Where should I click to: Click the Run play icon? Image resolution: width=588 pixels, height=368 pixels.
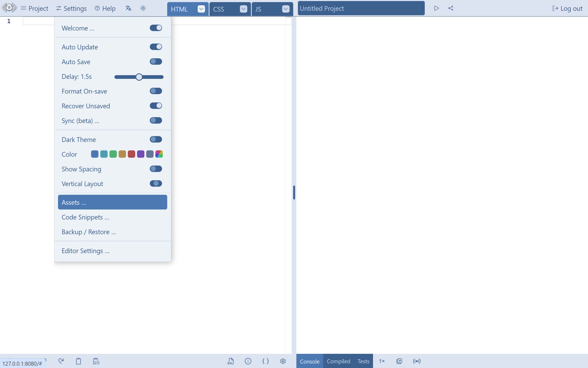[436, 8]
